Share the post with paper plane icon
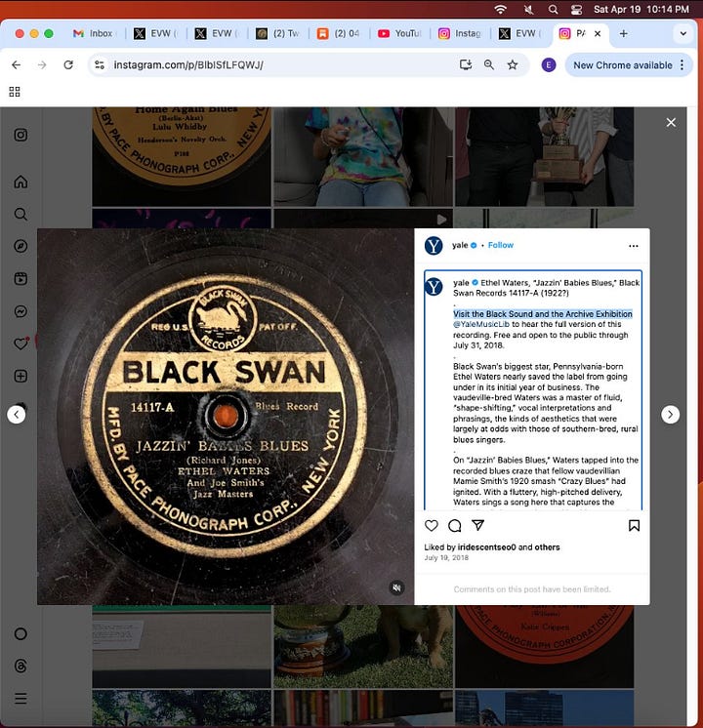The width and height of the screenshot is (703, 728). [477, 525]
